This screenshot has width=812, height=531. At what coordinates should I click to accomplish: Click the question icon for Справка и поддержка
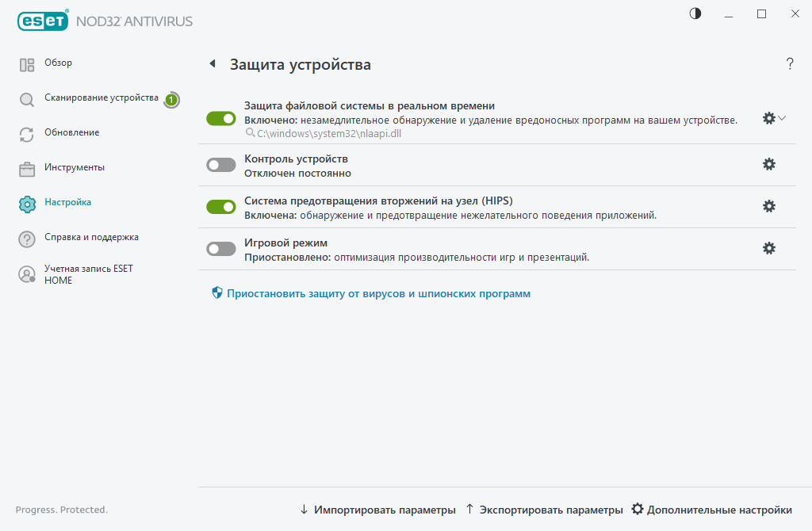[27, 239]
